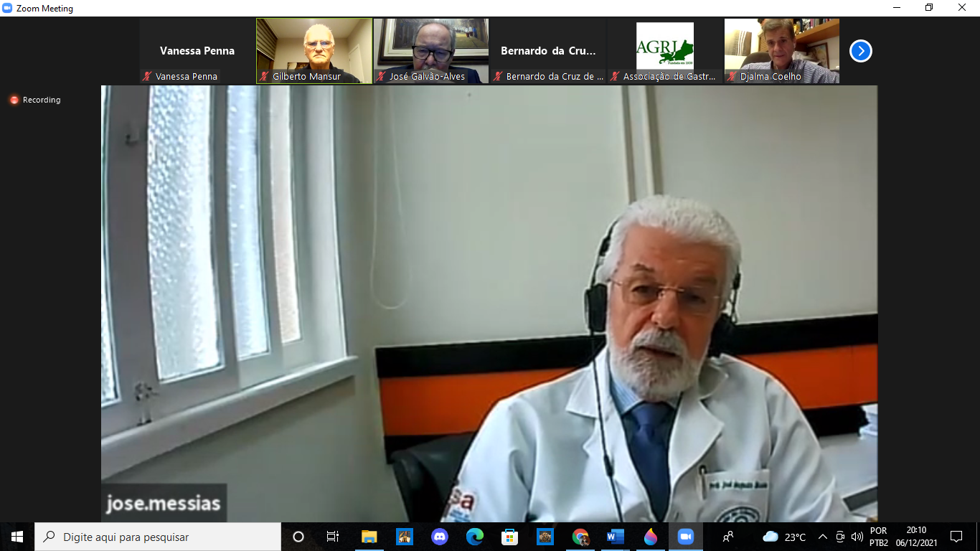
Task: Open Microsoft Edge in the taskbar
Action: pos(475,537)
